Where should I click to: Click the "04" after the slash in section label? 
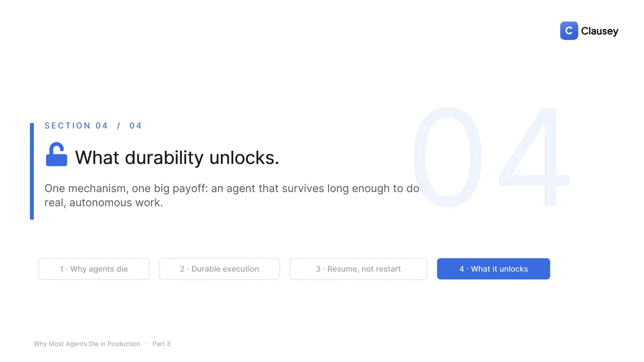pyautogui.click(x=136, y=125)
